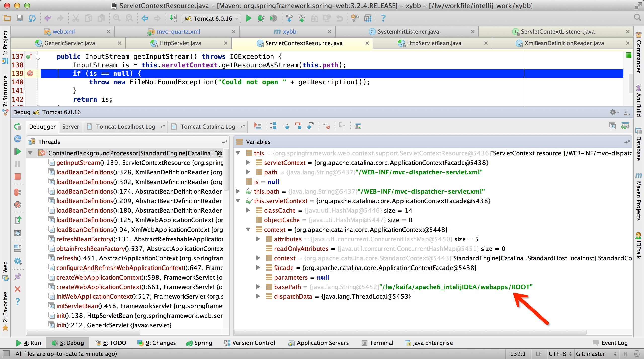This screenshot has height=359, width=644.
Task: Click Step Out icon in debugger toolbar
Action: [311, 126]
